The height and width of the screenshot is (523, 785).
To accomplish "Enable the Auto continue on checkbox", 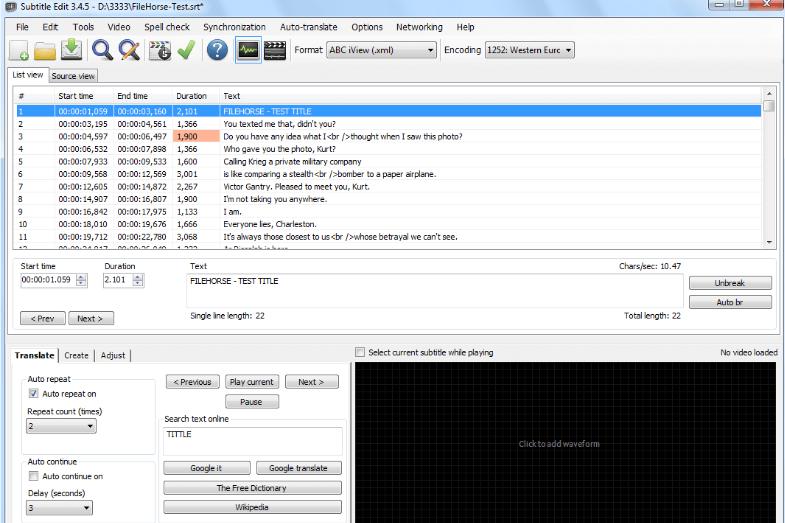I will [33, 476].
